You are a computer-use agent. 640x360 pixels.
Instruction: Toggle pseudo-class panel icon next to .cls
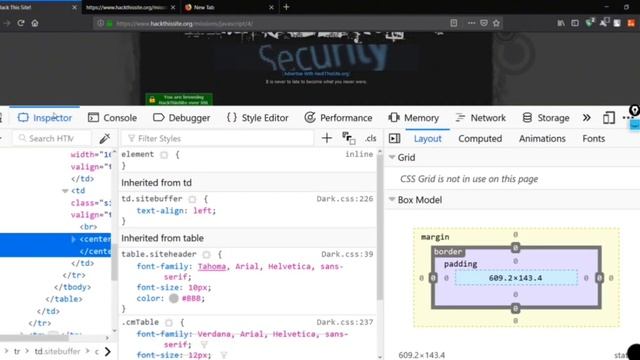(x=349, y=138)
